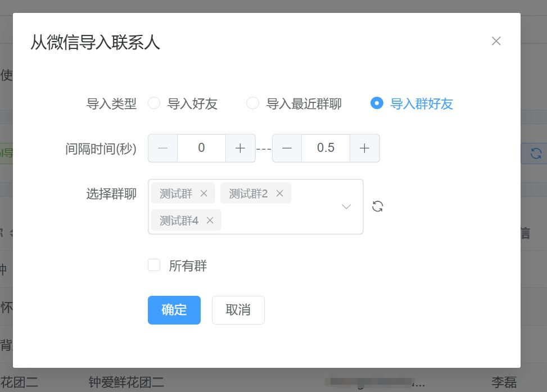Decrease the maximum interval value 0.5
547x392 pixels.
(x=287, y=148)
